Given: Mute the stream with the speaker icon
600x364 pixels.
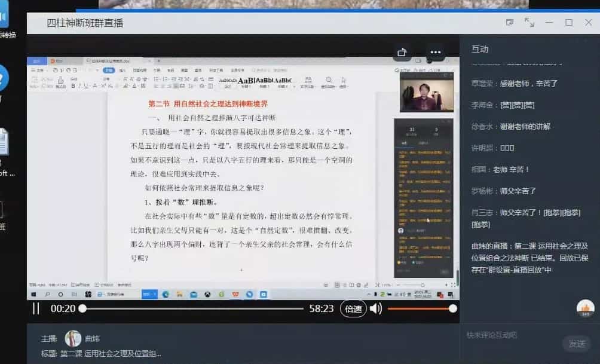Looking at the screenshot, I should tap(376, 309).
